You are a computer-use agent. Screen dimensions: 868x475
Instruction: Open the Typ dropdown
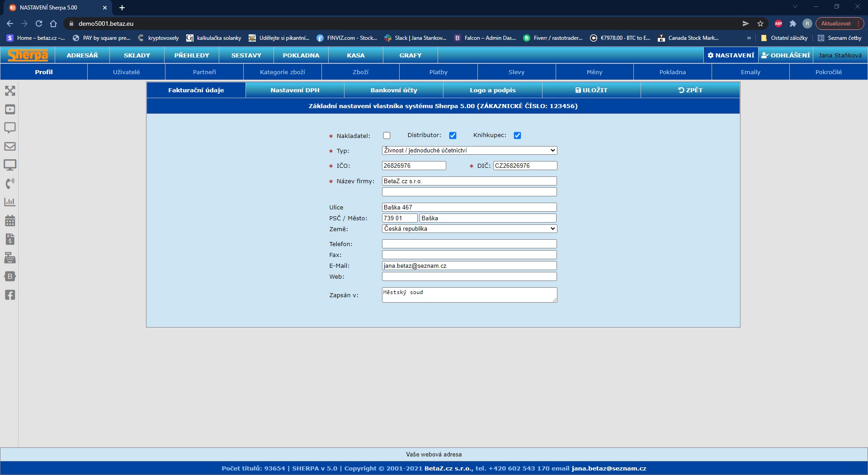[x=469, y=151]
